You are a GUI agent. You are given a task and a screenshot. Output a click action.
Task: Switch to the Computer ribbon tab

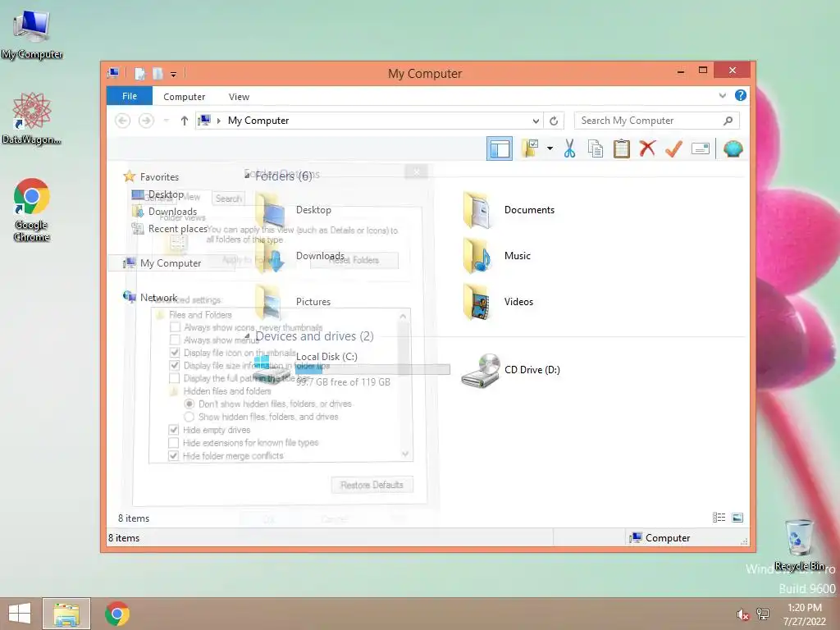tap(184, 97)
